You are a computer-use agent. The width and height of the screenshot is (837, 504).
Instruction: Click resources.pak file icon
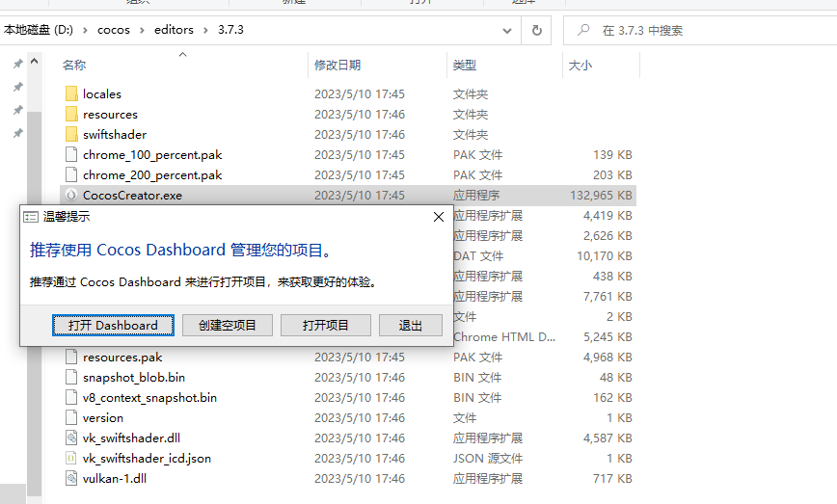71,357
